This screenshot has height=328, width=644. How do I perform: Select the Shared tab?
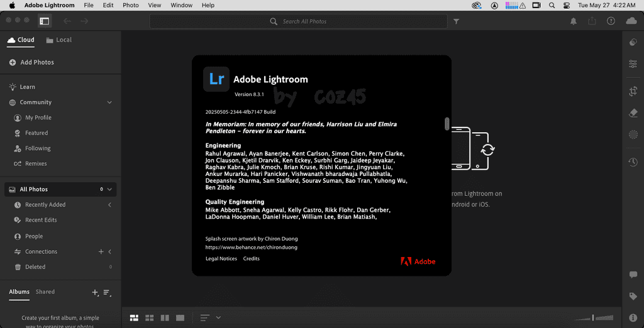point(45,292)
